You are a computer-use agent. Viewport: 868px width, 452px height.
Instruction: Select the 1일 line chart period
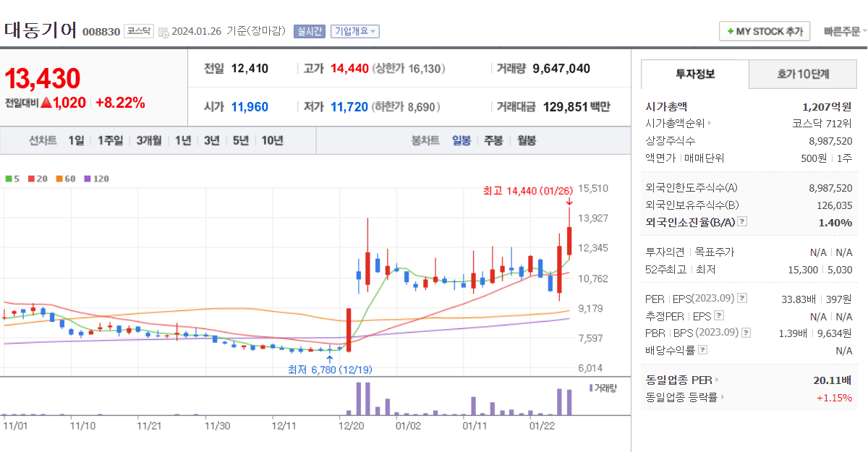click(x=76, y=140)
